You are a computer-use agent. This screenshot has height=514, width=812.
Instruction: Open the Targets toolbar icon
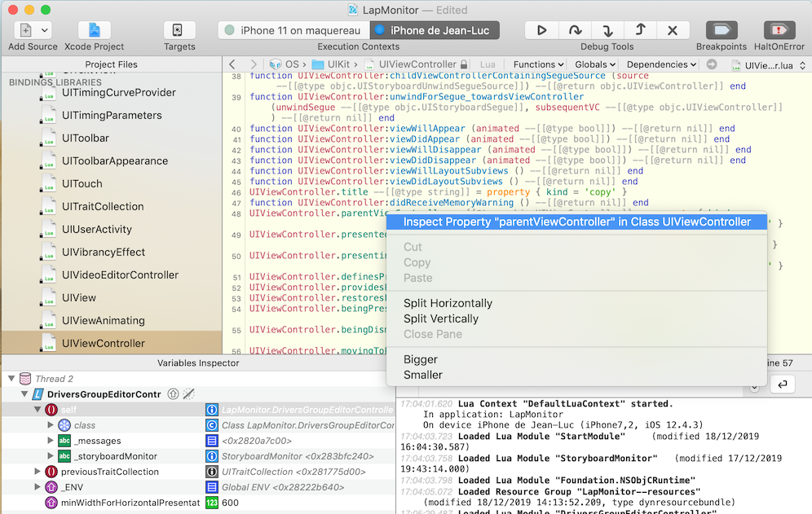coord(178,30)
